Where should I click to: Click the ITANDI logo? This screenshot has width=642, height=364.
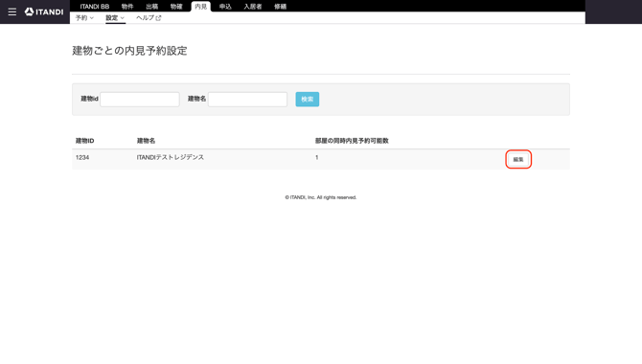pos(44,11)
